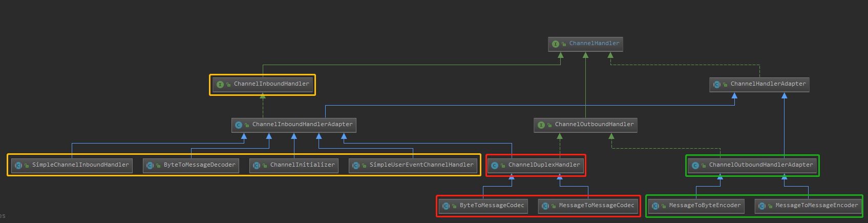Select SimpleUserEventChannelHandler node

(x=413, y=166)
